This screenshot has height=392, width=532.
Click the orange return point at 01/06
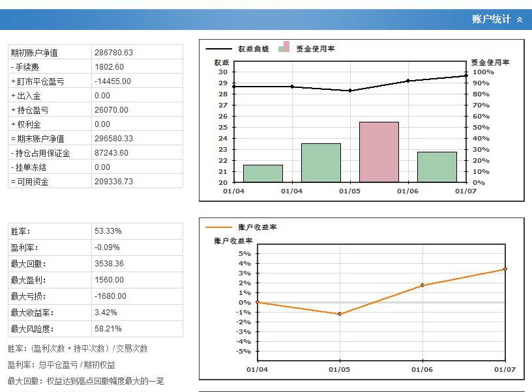click(x=422, y=285)
